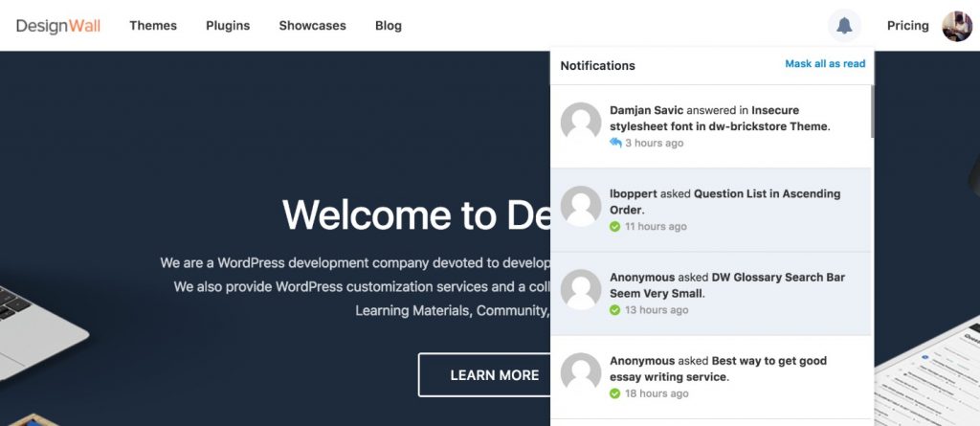Open the Blog page

pos(389,26)
